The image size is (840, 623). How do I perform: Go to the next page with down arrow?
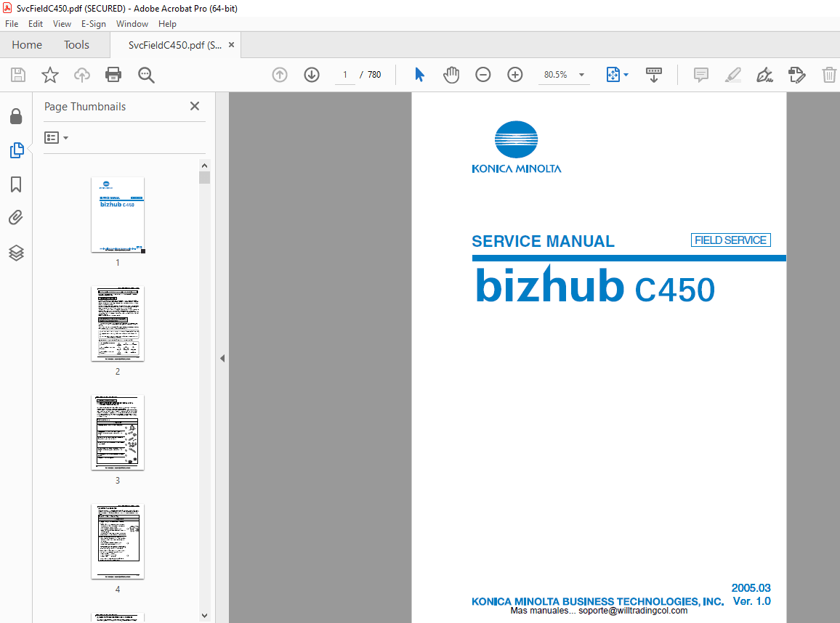click(311, 74)
